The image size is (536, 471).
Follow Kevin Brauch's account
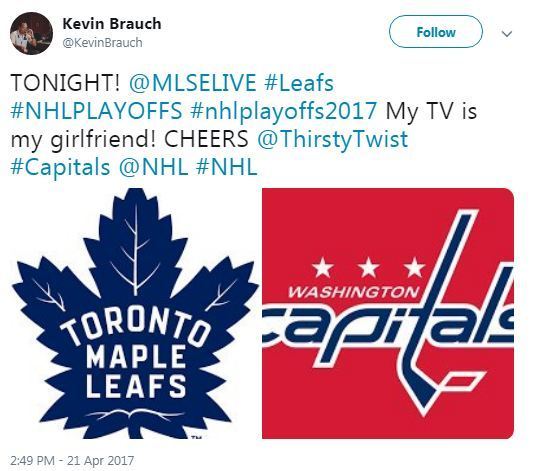[436, 32]
